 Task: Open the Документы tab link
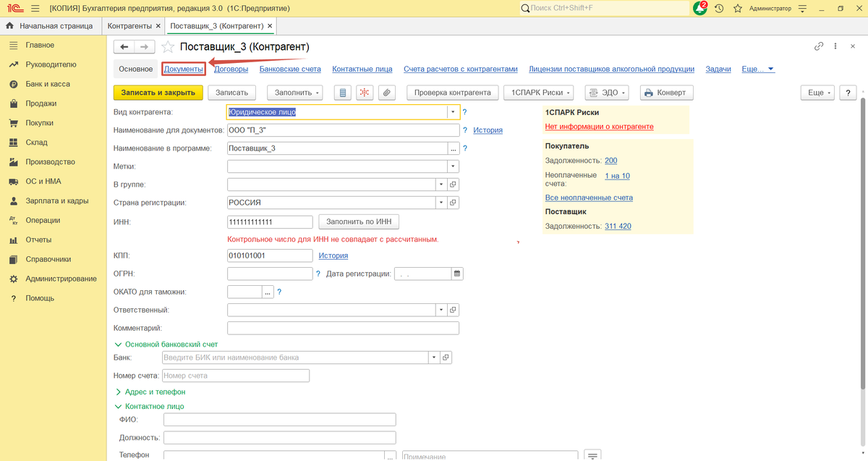pyautogui.click(x=184, y=69)
